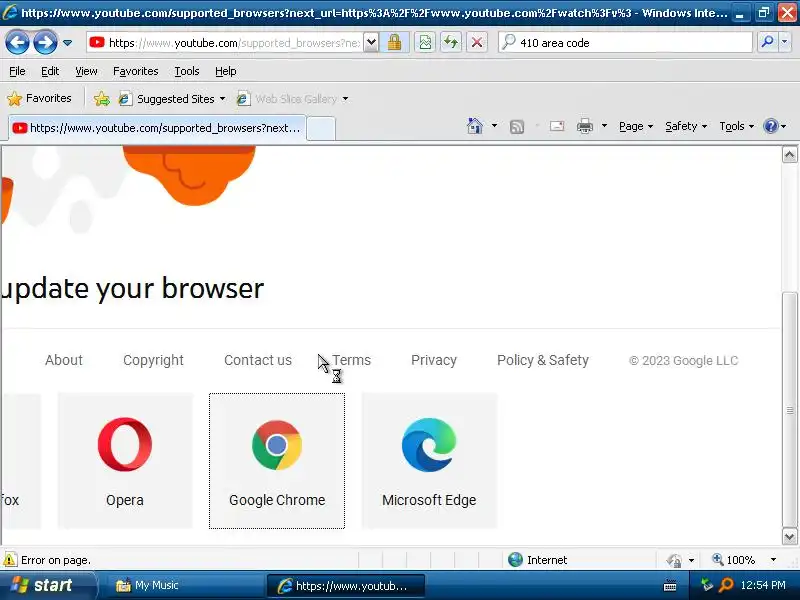This screenshot has height=600, width=800.
Task: Open the Edit menu
Action: [x=50, y=71]
